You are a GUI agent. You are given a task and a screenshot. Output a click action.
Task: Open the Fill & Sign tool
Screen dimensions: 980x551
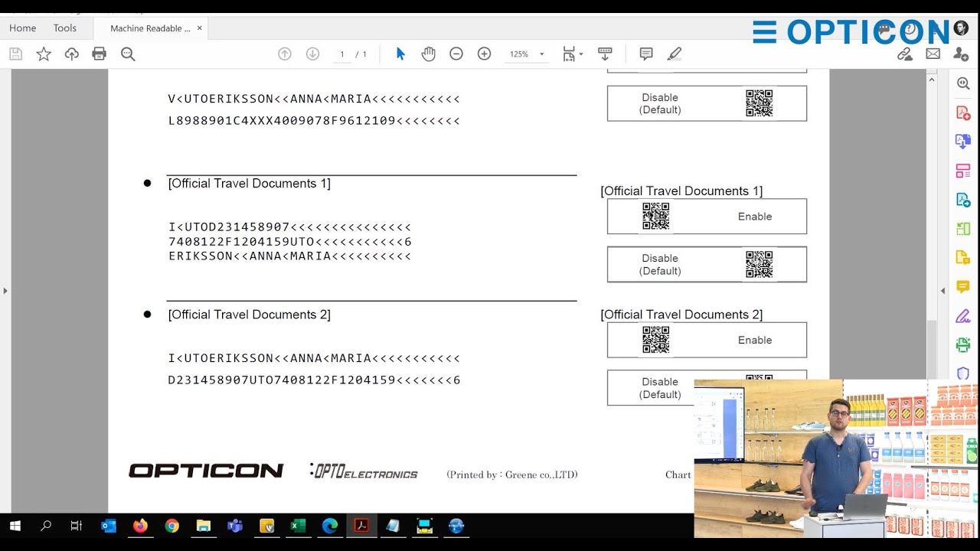tap(963, 316)
